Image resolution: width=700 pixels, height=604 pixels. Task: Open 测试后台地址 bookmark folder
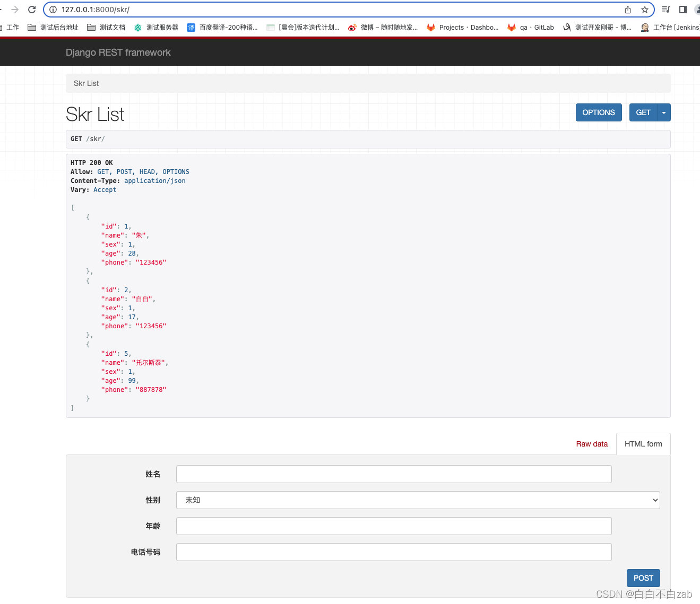click(x=53, y=28)
